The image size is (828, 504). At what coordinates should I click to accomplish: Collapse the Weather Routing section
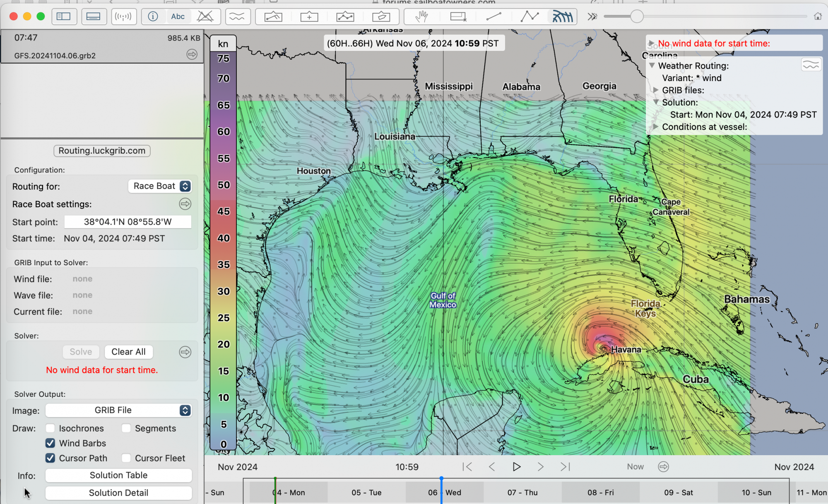pyautogui.click(x=652, y=65)
